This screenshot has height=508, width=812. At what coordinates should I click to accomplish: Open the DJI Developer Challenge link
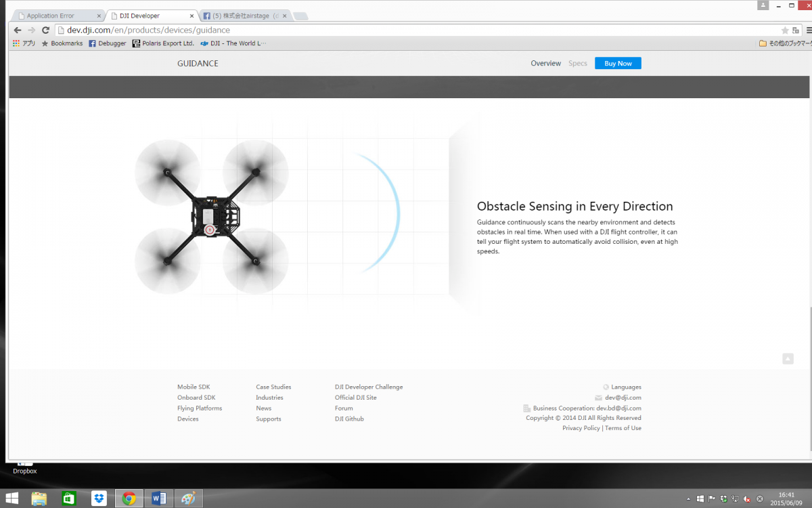369,387
